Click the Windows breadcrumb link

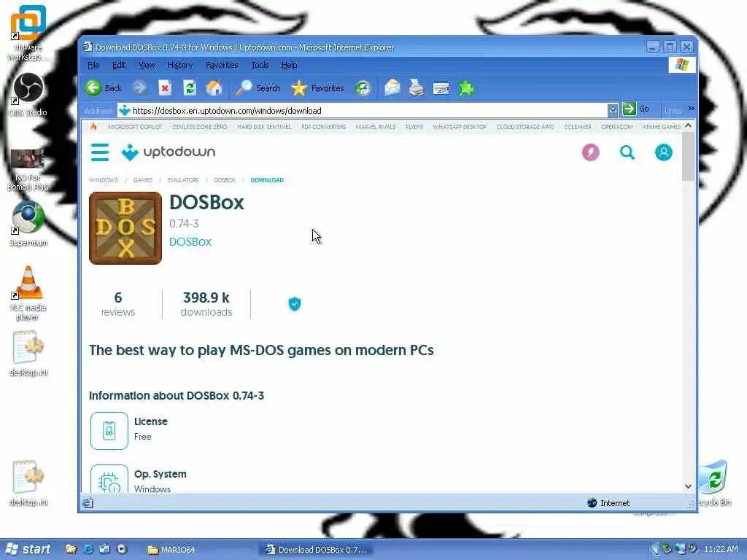(104, 180)
